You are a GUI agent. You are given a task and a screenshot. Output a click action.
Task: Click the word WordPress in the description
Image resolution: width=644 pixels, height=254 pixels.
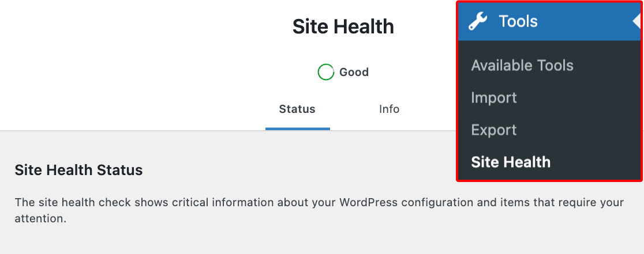coord(368,202)
